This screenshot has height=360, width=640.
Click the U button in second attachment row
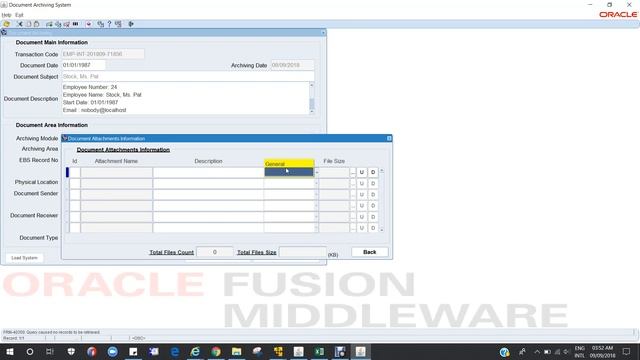(362, 184)
